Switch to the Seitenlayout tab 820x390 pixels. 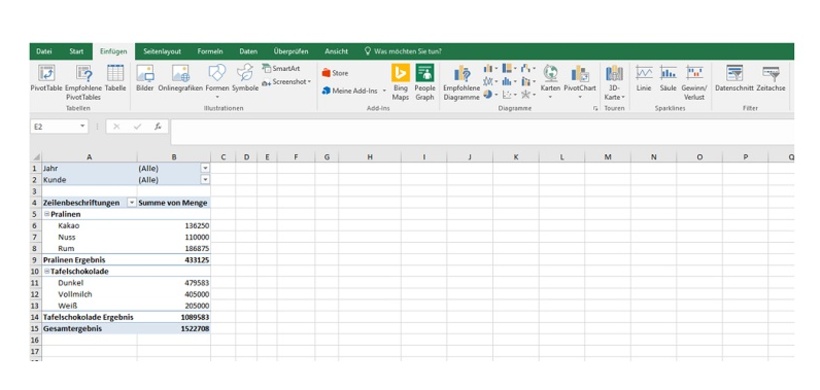(x=162, y=51)
